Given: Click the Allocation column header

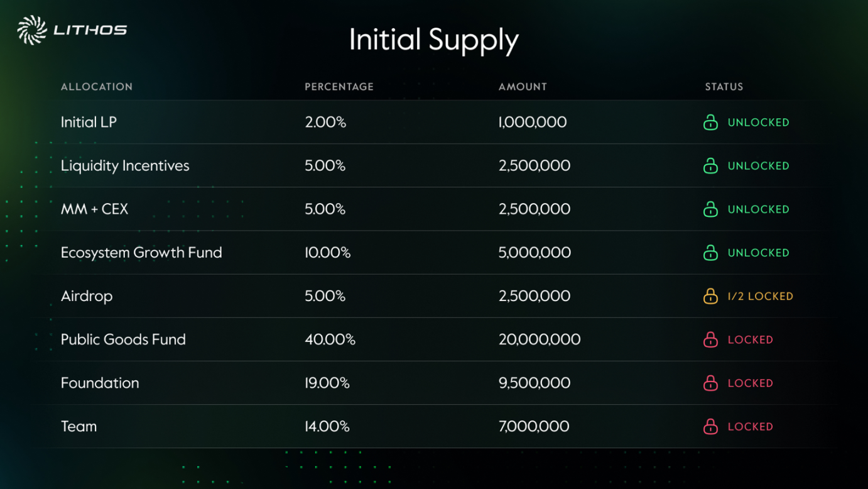Looking at the screenshot, I should click(97, 87).
